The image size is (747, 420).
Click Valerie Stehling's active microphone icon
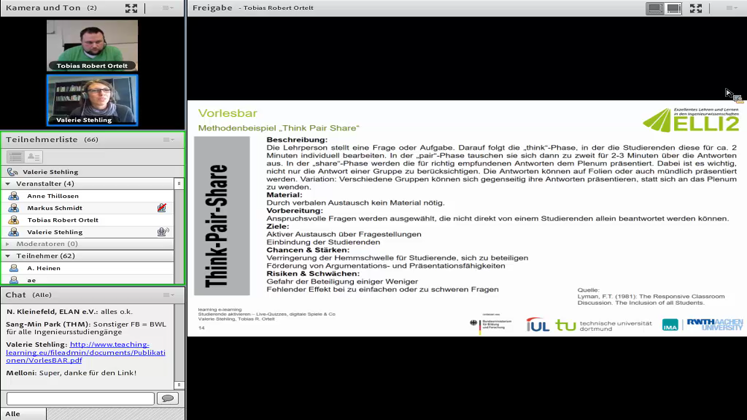(162, 232)
